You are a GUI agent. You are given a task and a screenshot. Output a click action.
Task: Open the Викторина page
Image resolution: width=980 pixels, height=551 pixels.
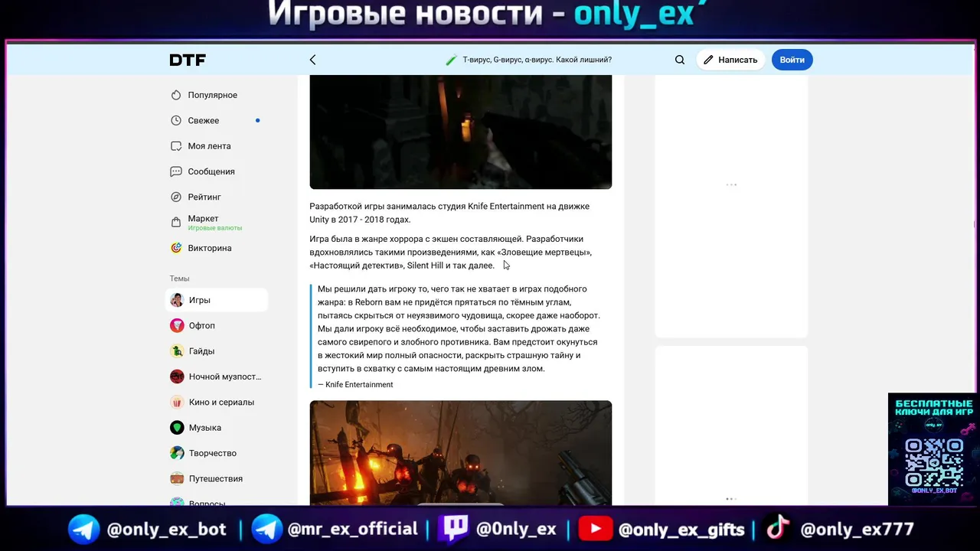point(210,248)
